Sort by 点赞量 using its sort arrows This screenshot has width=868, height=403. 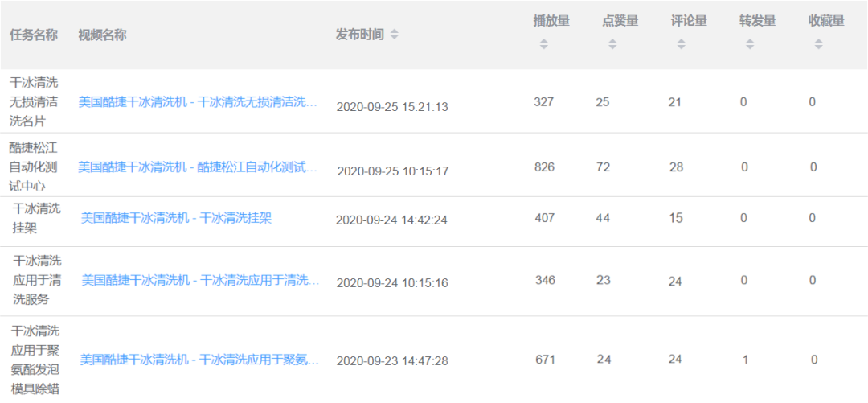(612, 44)
